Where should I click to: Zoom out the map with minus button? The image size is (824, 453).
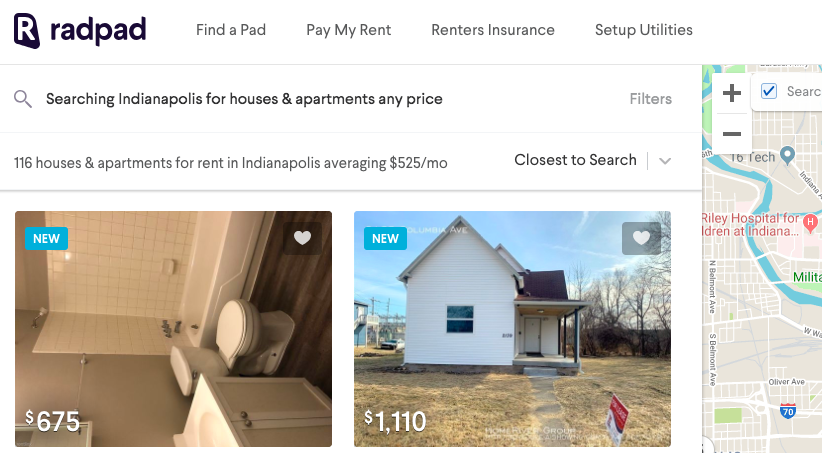pos(732,134)
